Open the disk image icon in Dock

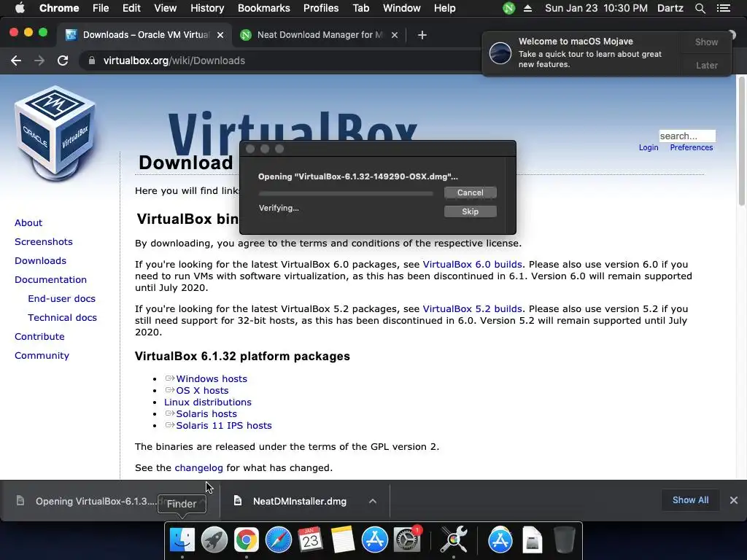(532, 540)
